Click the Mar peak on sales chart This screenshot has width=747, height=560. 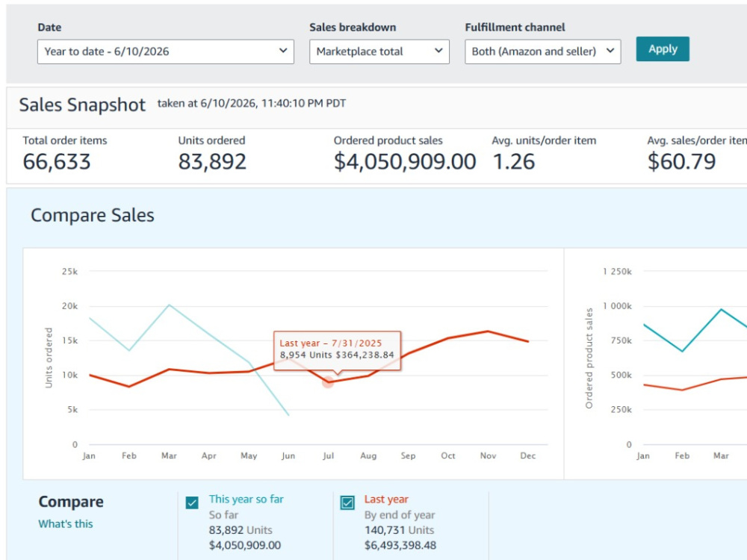click(722, 310)
